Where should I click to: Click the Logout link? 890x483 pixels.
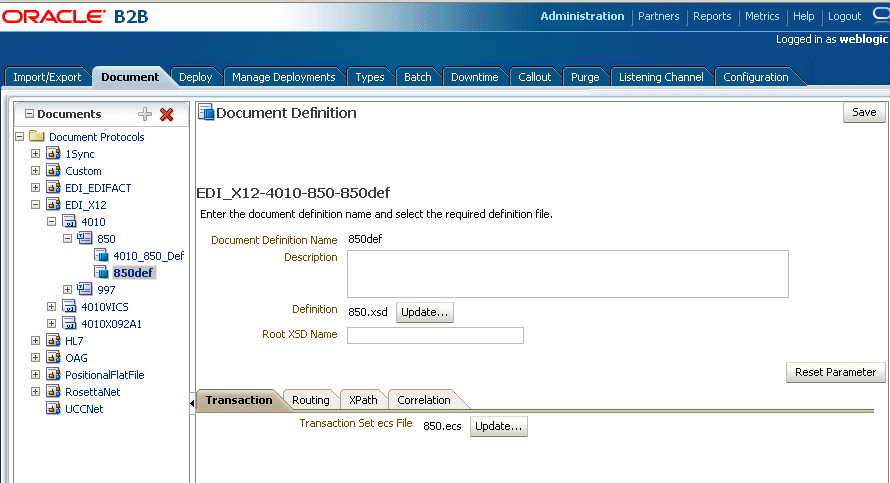844,16
